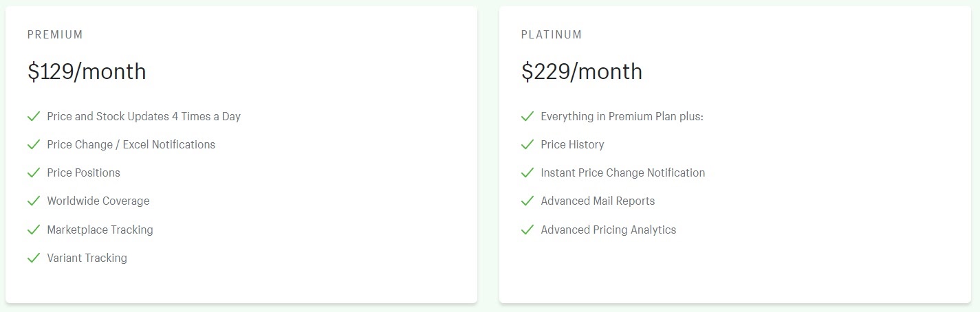Click checkmark beside Variant Tracking
Image resolution: width=980 pixels, height=312 pixels.
point(34,258)
